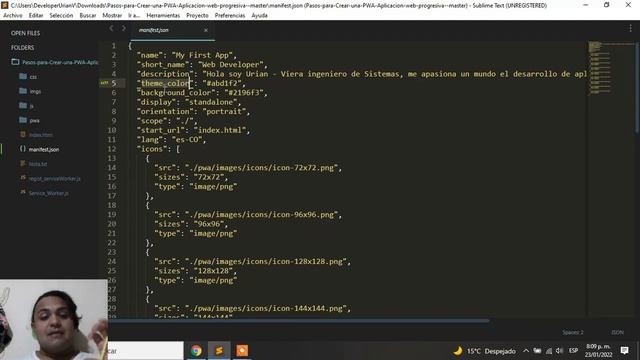Open the regist_serviceWorker.js file
The width and height of the screenshot is (640, 360).
click(x=54, y=178)
